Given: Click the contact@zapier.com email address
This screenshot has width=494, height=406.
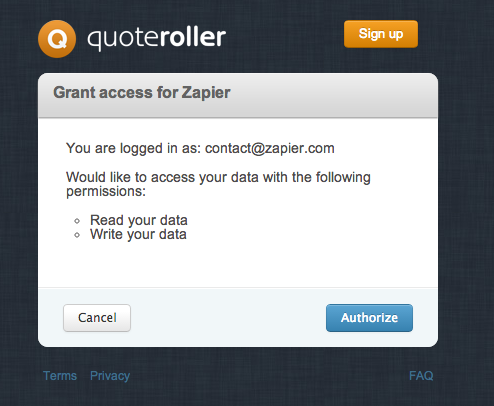Looking at the screenshot, I should (270, 148).
